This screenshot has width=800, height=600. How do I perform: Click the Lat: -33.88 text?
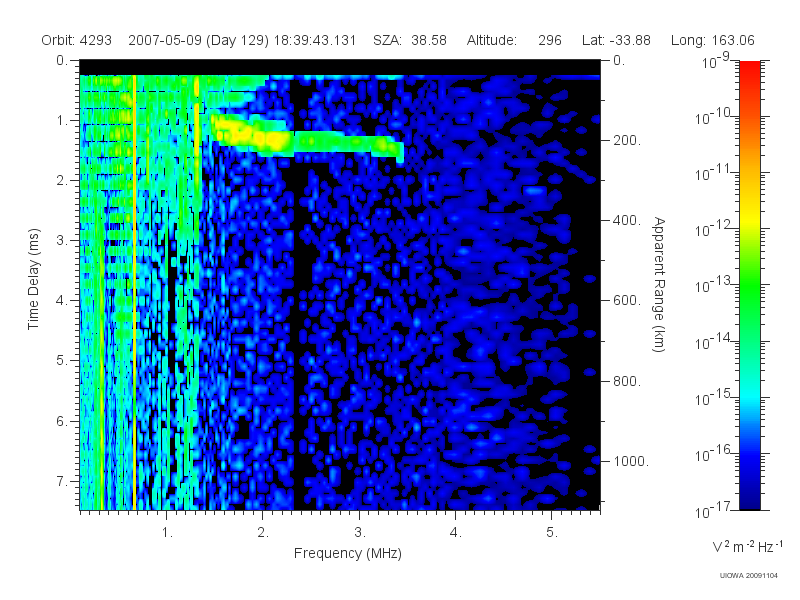[616, 40]
